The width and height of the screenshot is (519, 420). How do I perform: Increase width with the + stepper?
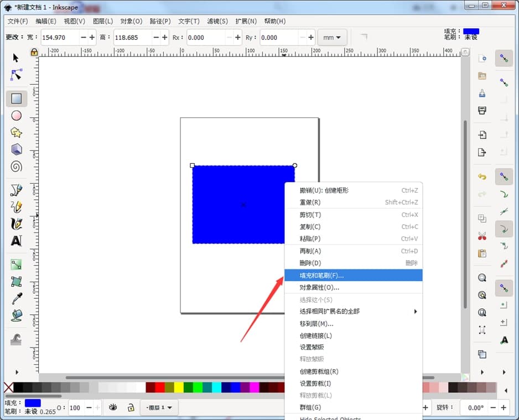(x=92, y=37)
